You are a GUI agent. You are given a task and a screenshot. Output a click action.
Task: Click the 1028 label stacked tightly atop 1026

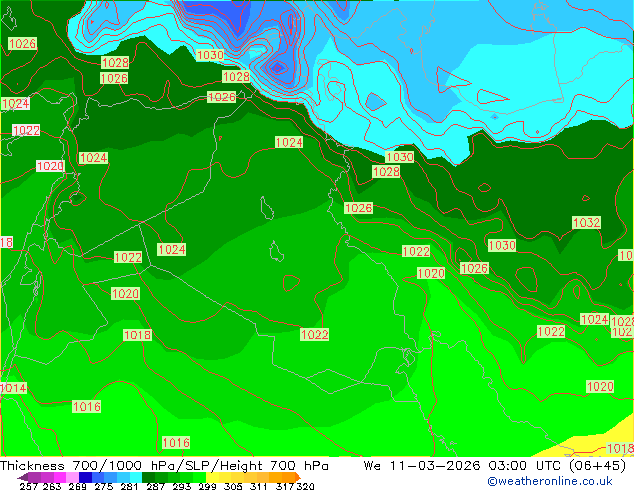[115, 63]
